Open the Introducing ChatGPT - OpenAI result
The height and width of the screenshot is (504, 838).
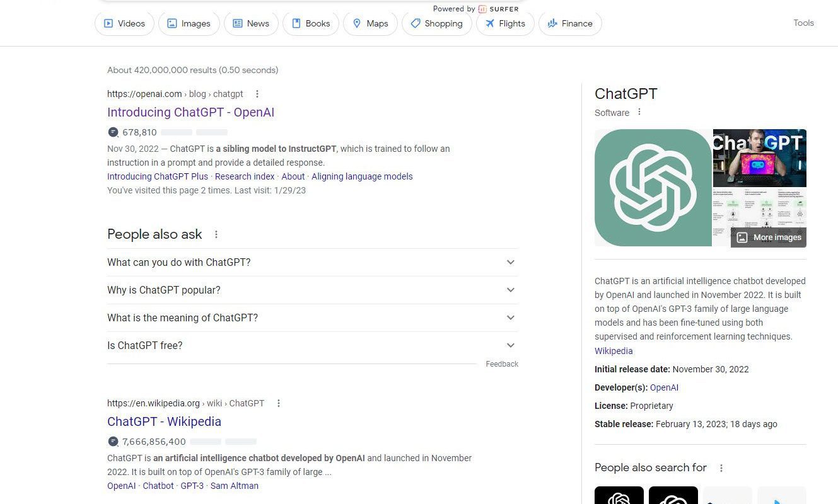point(190,112)
